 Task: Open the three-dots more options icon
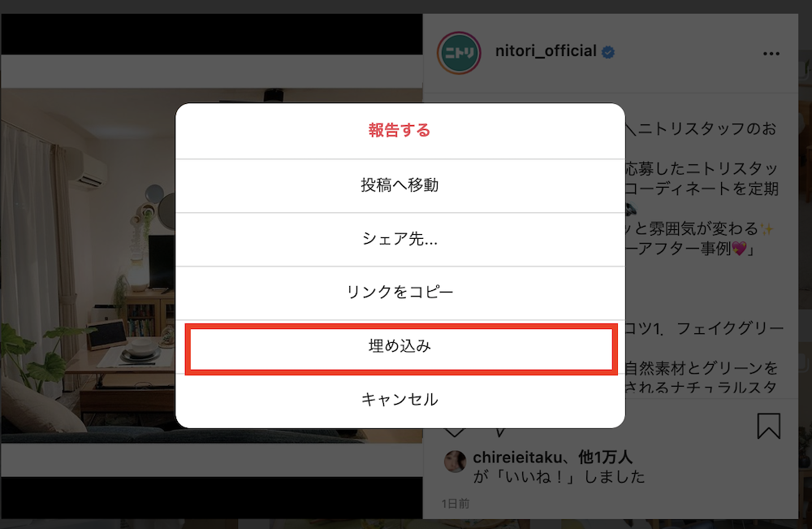[x=771, y=54]
